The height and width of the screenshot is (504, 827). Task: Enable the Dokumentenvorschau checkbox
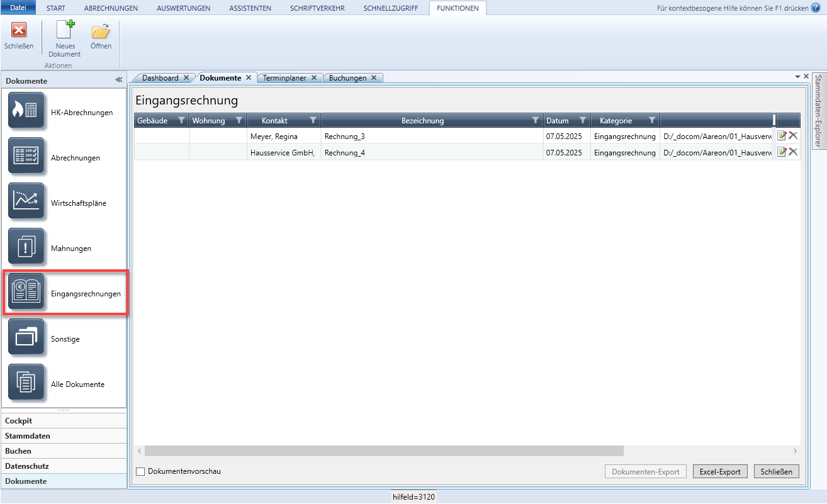point(140,471)
